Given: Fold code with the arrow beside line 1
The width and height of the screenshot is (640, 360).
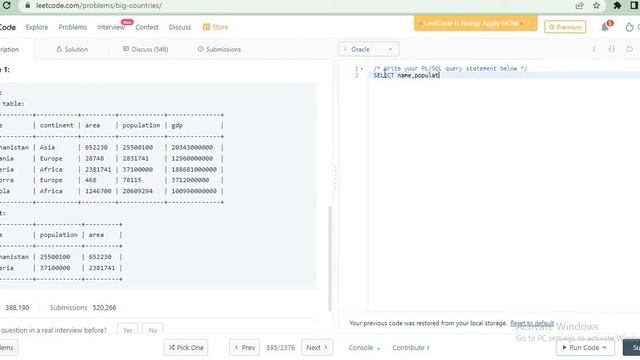Looking at the screenshot, I should 362,69.
